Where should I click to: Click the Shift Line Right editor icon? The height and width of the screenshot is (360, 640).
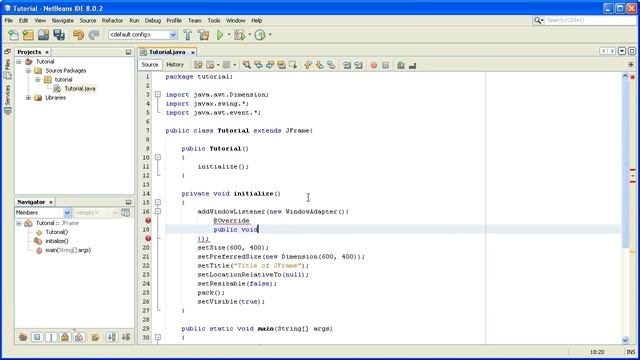[x=358, y=65]
